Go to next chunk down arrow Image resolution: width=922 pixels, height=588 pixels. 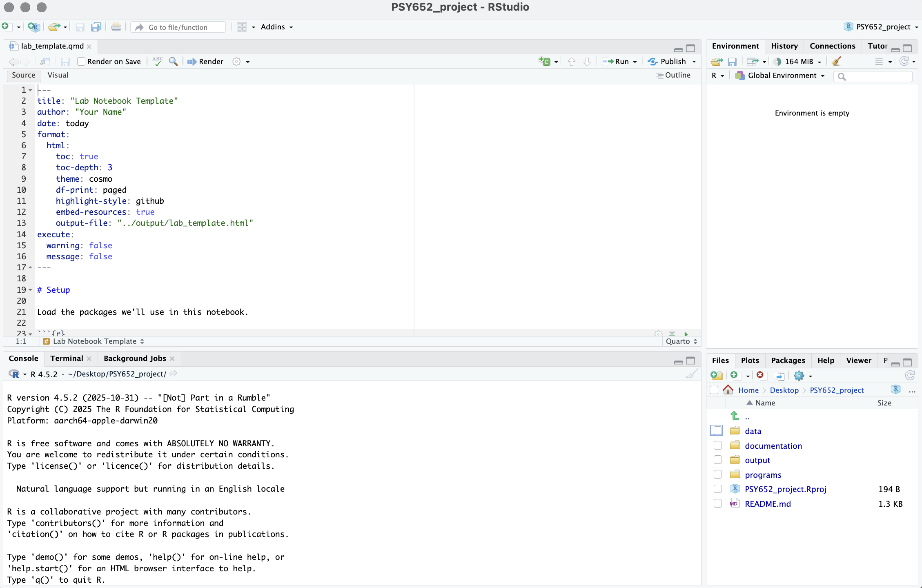pos(587,62)
